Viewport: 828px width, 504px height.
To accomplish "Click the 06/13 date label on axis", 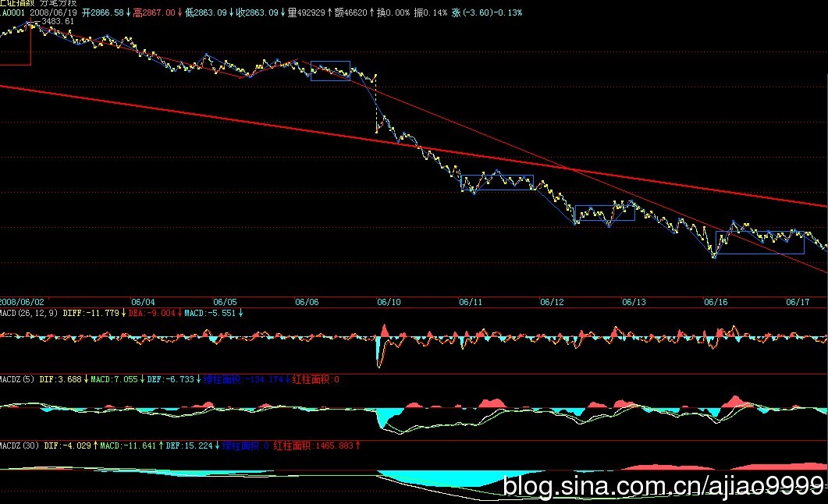I will coord(634,302).
